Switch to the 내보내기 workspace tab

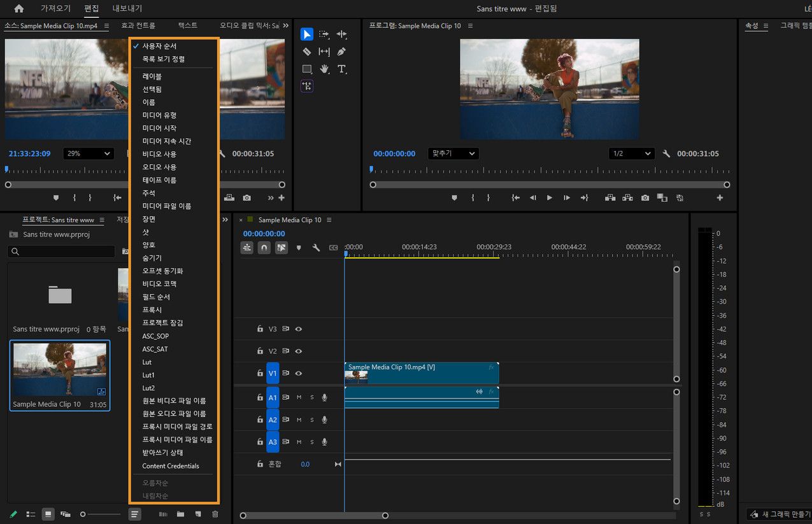(127, 9)
